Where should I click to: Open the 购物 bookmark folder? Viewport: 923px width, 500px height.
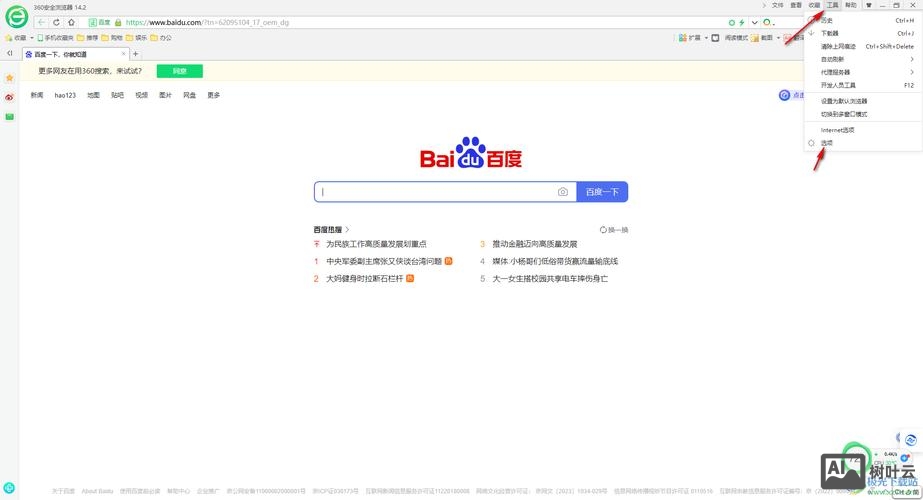tap(112, 38)
